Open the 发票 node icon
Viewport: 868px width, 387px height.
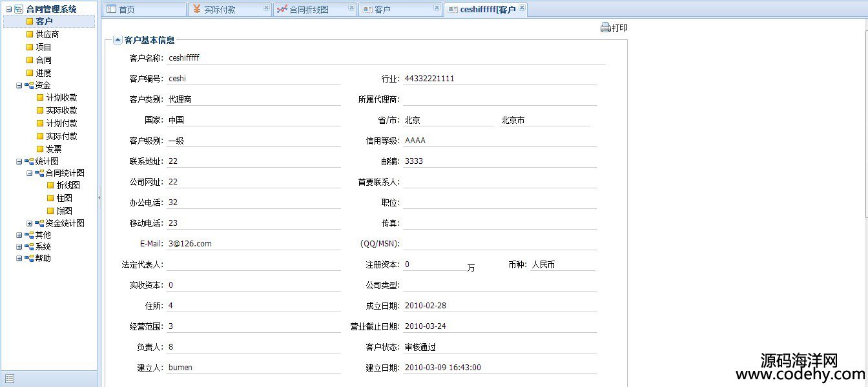click(x=40, y=149)
